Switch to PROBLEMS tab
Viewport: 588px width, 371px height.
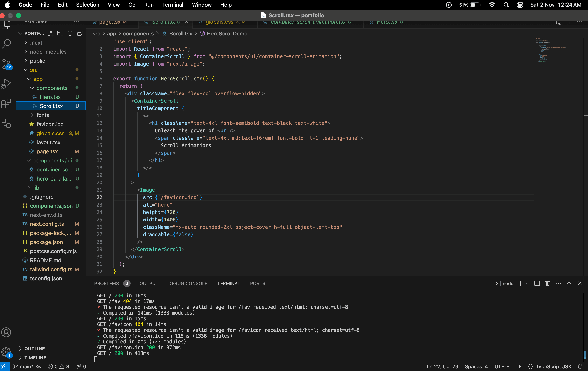click(x=106, y=283)
